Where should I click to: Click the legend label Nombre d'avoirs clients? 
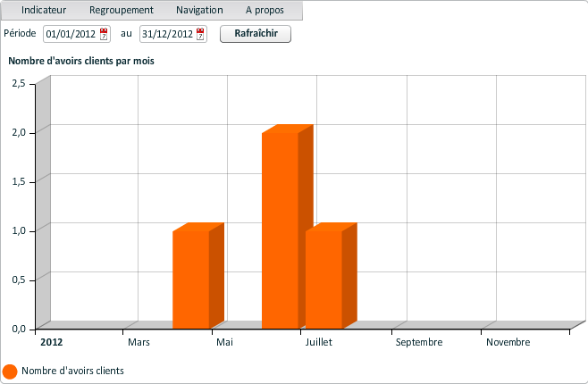72,371
